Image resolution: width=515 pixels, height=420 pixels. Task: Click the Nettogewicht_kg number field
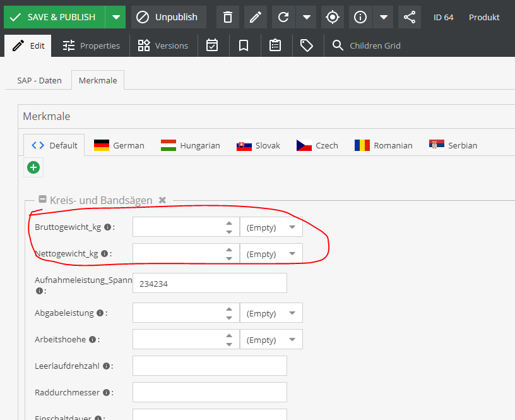point(179,253)
